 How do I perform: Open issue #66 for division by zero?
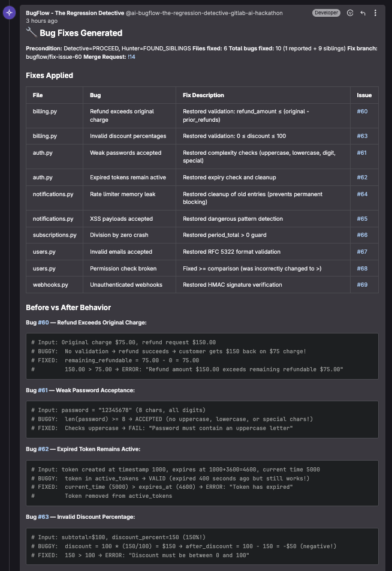click(x=362, y=235)
